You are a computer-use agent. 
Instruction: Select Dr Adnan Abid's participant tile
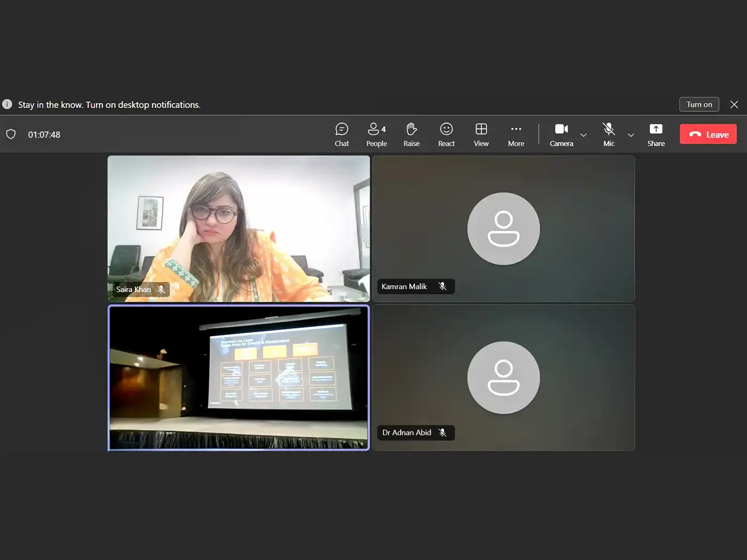[x=503, y=378]
